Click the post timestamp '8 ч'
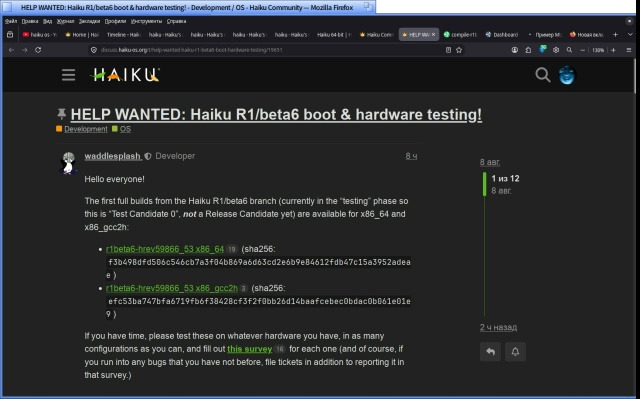 [411, 156]
